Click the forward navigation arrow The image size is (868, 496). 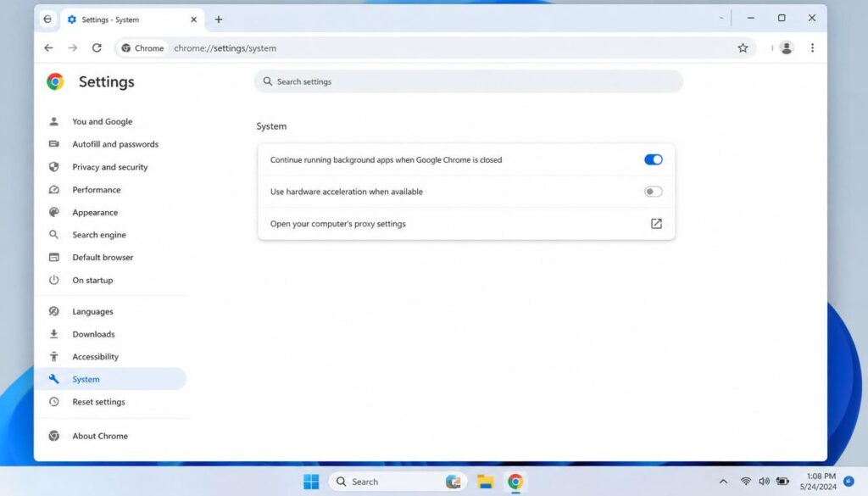[x=73, y=48]
